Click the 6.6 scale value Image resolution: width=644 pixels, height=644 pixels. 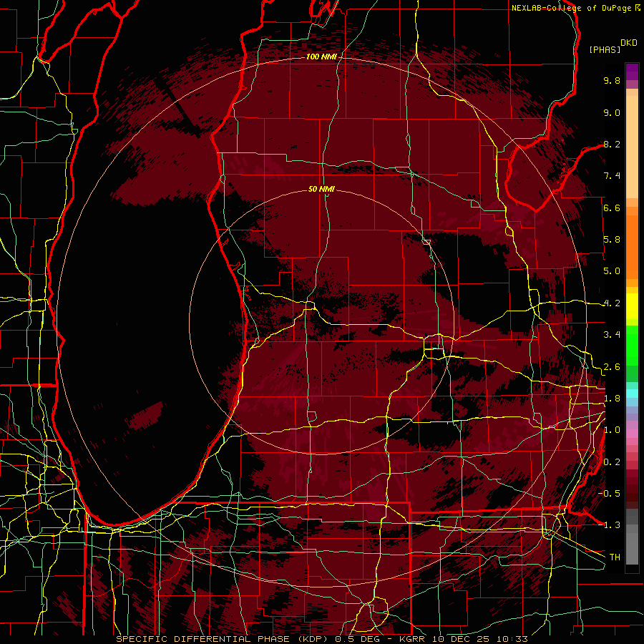tap(612, 208)
